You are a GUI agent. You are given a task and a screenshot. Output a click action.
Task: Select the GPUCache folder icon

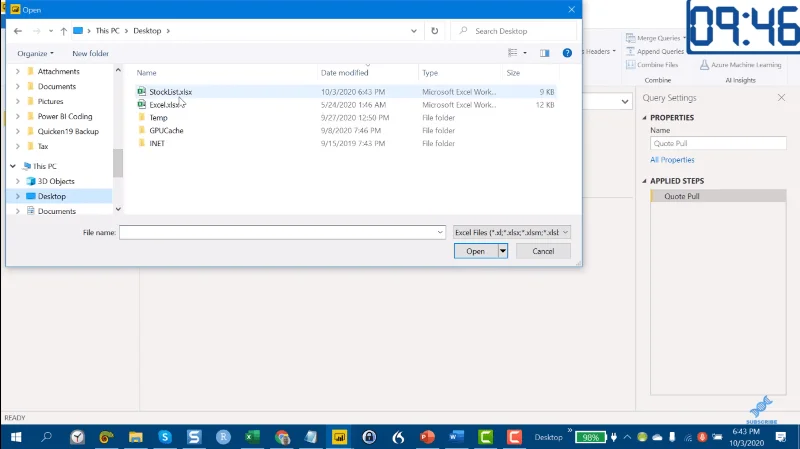(x=142, y=130)
